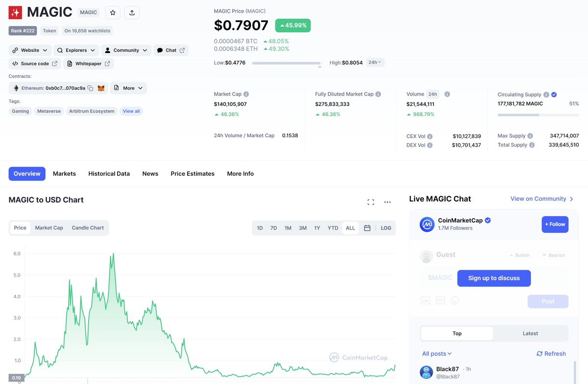The image size is (588, 384).
Task: Add token to MetaMask fox icon
Action: pos(101,88)
